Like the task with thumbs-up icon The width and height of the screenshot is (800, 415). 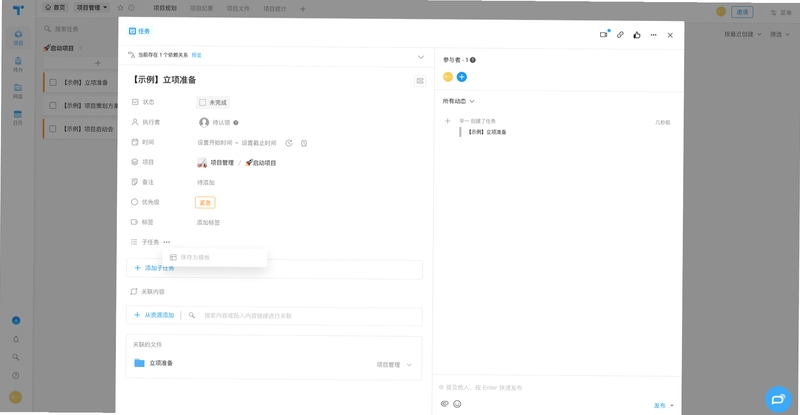(x=637, y=35)
